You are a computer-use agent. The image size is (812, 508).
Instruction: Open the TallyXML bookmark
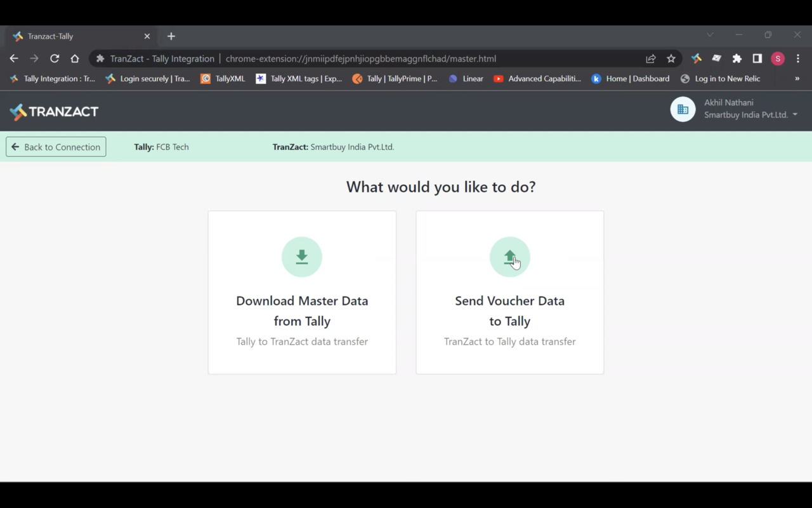click(x=223, y=79)
